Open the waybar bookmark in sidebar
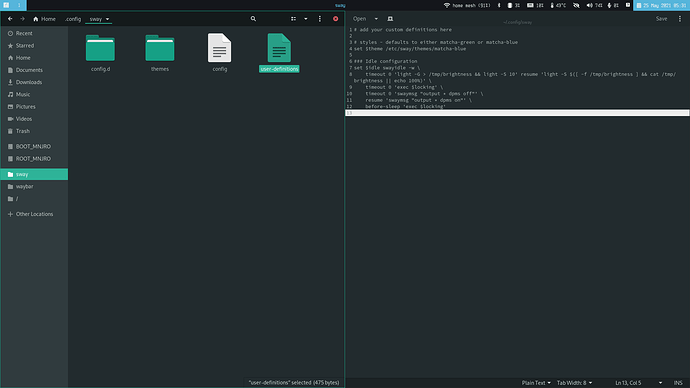The image size is (690, 388). click(x=34, y=187)
